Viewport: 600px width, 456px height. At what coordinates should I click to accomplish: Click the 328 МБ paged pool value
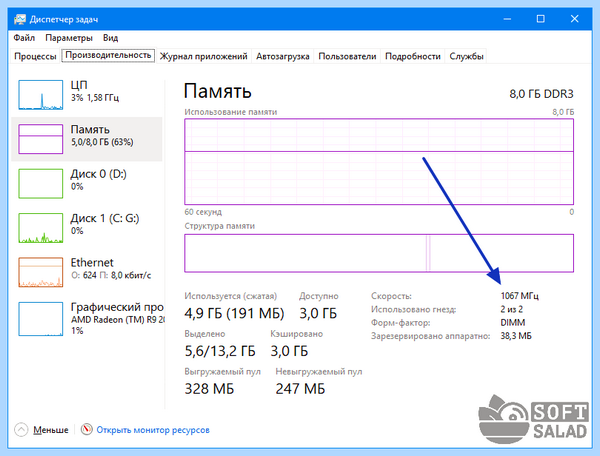click(x=209, y=389)
